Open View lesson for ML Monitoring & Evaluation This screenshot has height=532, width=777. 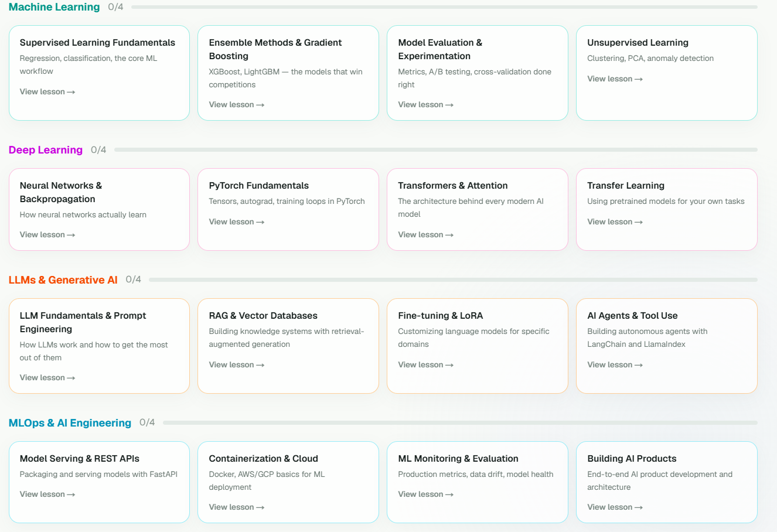426,495
